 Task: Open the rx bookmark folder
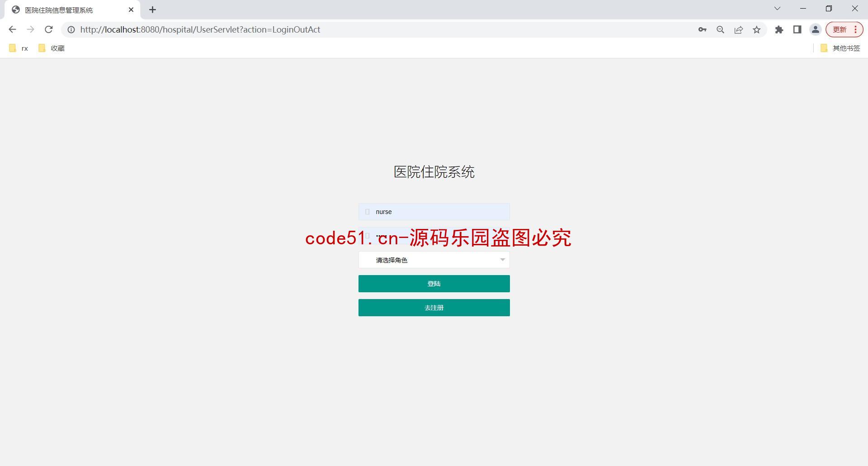(x=19, y=48)
